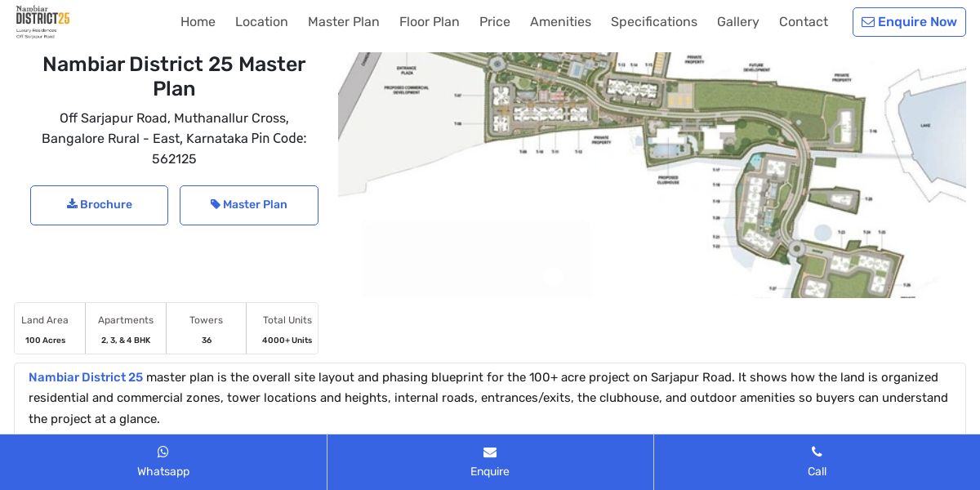Image resolution: width=980 pixels, height=490 pixels.
Task: Click the download icon beside Brochure
Action: tap(72, 204)
